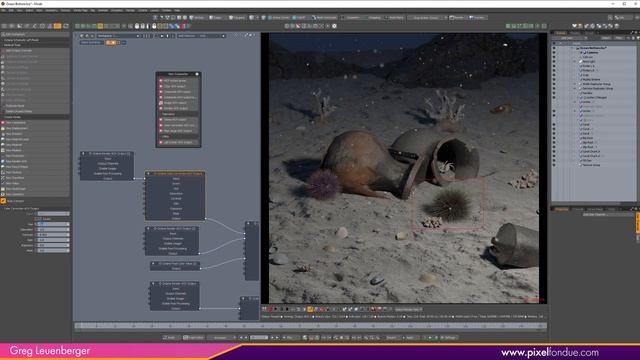Click the orange highlighted icon below render viewport
This screenshot has width=640, height=360.
tap(310, 309)
